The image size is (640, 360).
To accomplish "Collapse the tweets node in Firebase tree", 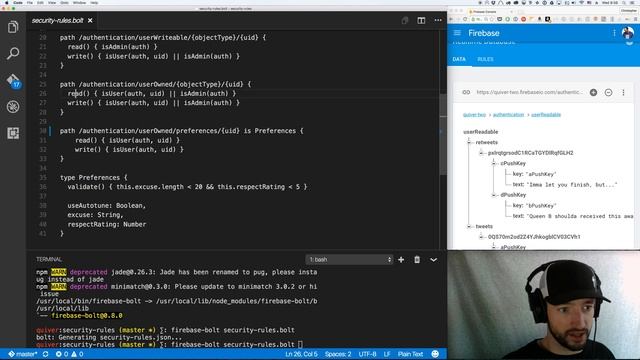I will click(469, 227).
